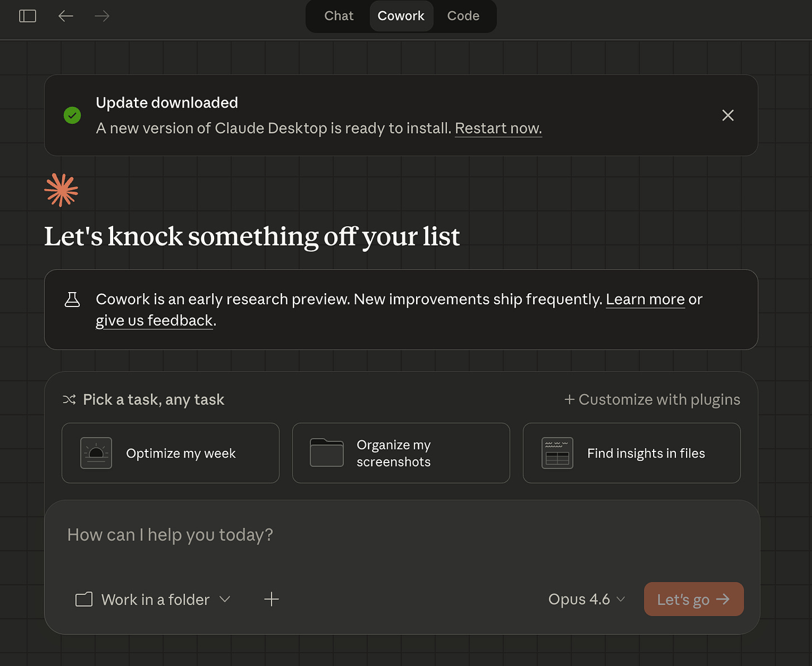Click the Let's go button
This screenshot has height=666, width=812.
[x=694, y=599]
